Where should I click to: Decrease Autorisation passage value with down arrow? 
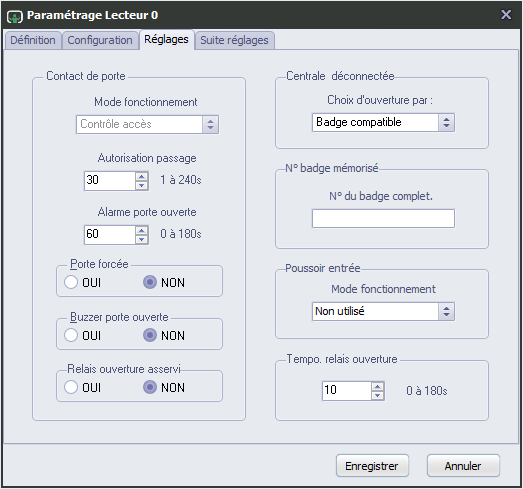click(x=142, y=185)
